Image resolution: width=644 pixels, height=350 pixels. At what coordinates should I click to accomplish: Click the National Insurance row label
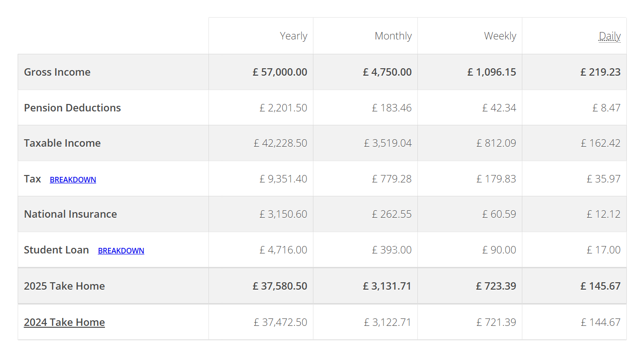(x=71, y=214)
